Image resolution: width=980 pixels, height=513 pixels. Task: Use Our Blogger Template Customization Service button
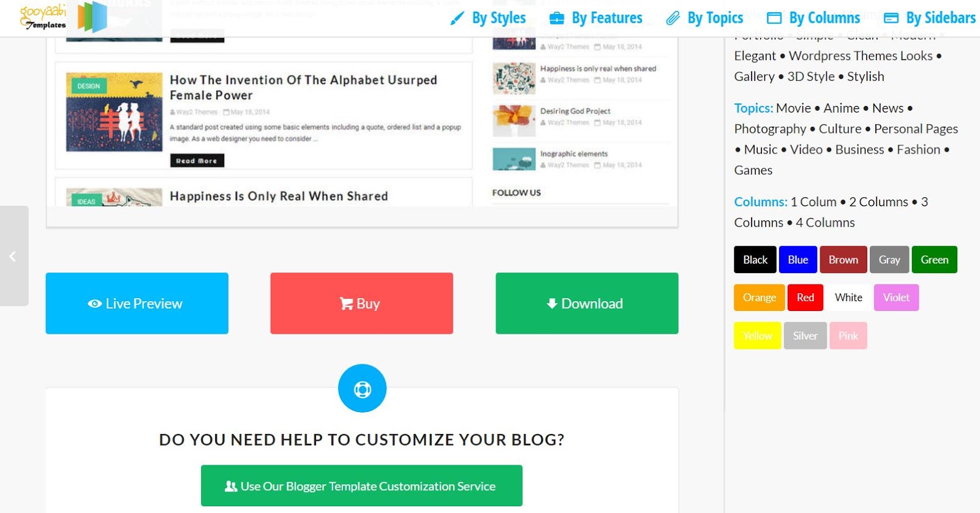point(361,485)
